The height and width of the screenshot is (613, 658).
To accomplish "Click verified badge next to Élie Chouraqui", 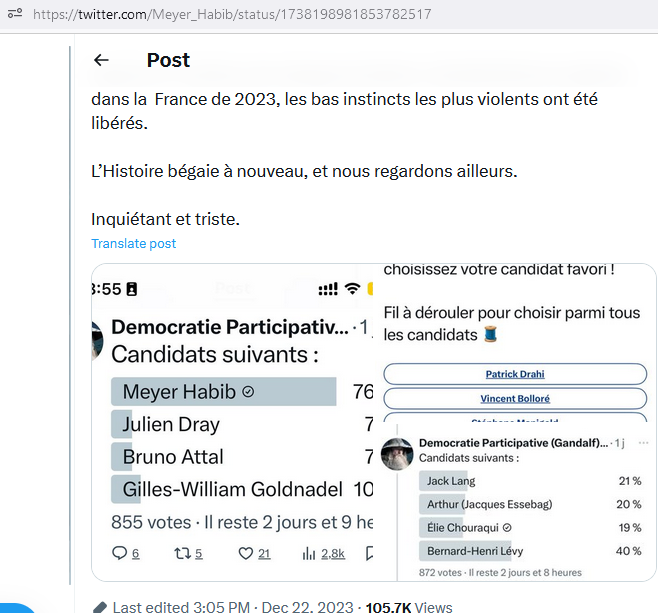I will (507, 528).
